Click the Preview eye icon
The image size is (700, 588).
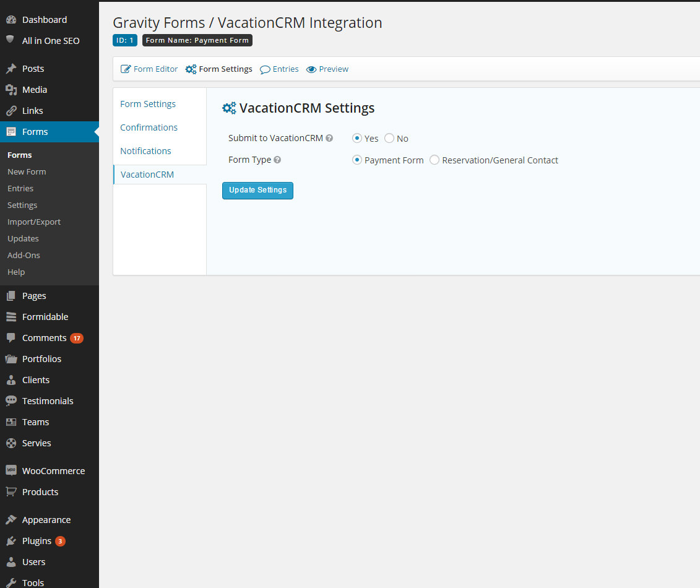311,69
